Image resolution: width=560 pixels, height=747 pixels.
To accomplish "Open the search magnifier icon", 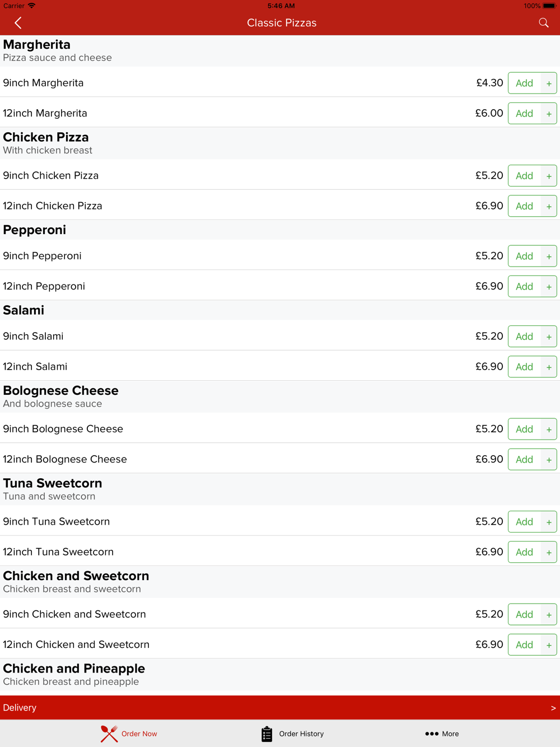I will tap(543, 23).
